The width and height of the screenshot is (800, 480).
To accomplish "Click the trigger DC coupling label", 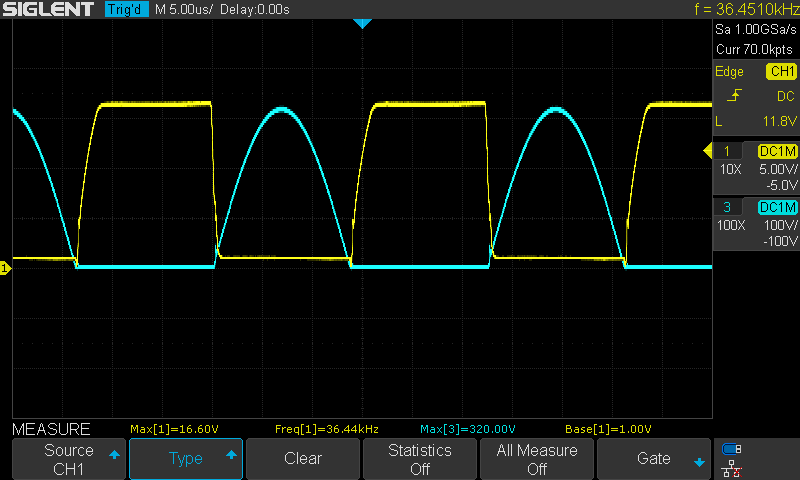I will [786, 96].
